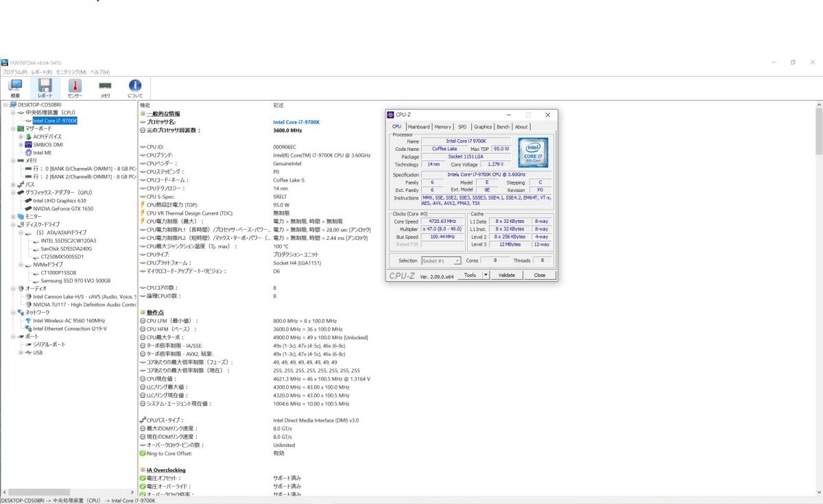Click the SMBIOS DMI tree icon
Viewport: 823px width, 504px height.
(x=28, y=145)
